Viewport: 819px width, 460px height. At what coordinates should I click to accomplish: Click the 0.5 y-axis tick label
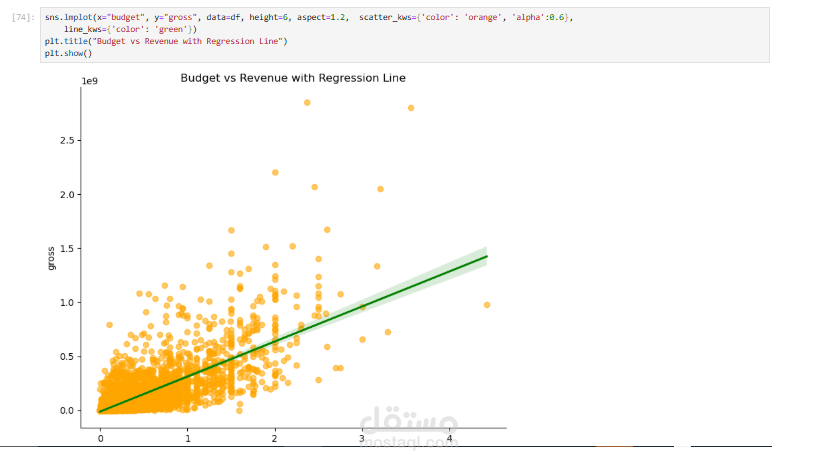(67, 357)
